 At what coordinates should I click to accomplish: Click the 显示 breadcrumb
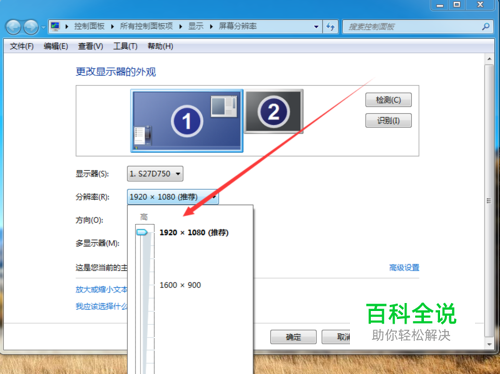click(196, 26)
